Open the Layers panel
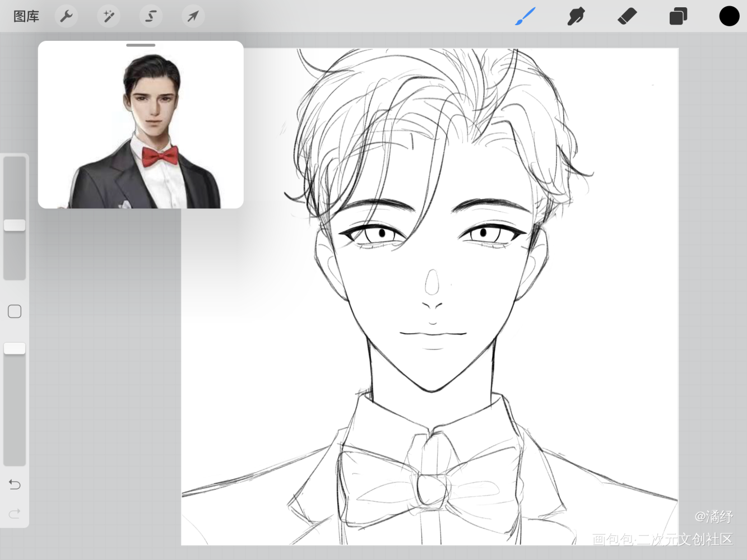Image resolution: width=747 pixels, height=560 pixels. point(678,16)
